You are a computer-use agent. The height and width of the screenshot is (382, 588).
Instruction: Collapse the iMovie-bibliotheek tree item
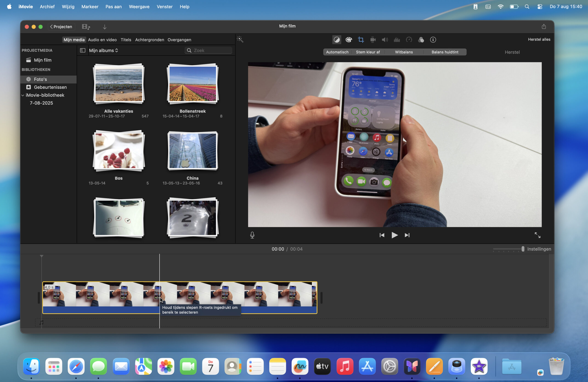click(23, 95)
